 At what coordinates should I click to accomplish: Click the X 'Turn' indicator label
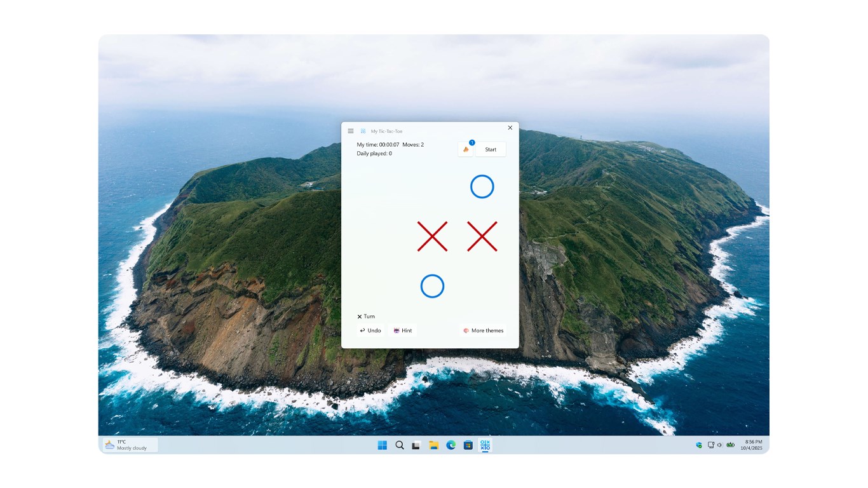coord(366,316)
